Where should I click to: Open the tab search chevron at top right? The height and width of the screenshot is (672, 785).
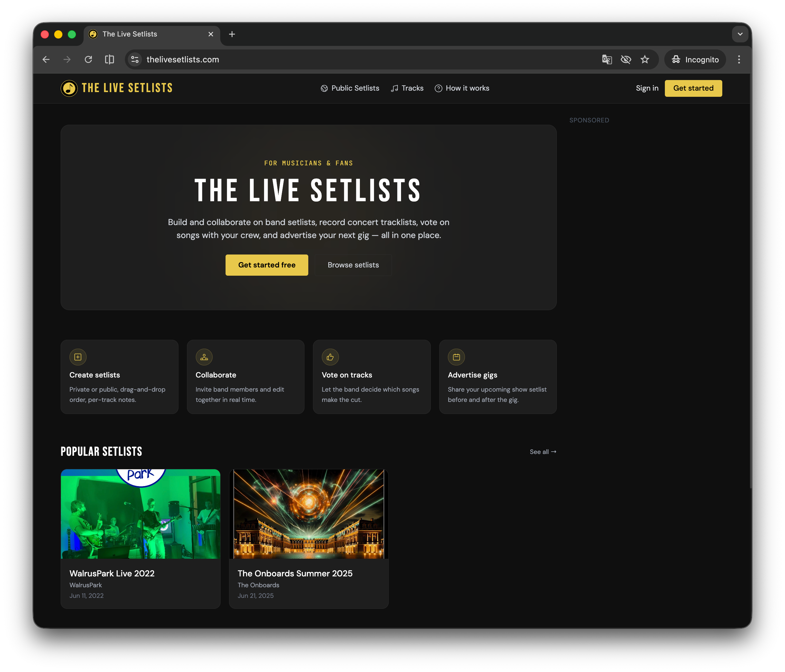(x=740, y=34)
